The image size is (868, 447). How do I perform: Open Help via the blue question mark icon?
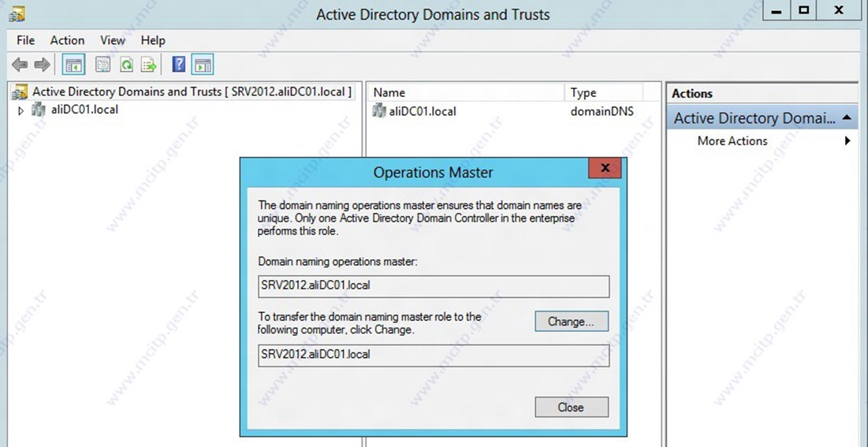(x=178, y=65)
